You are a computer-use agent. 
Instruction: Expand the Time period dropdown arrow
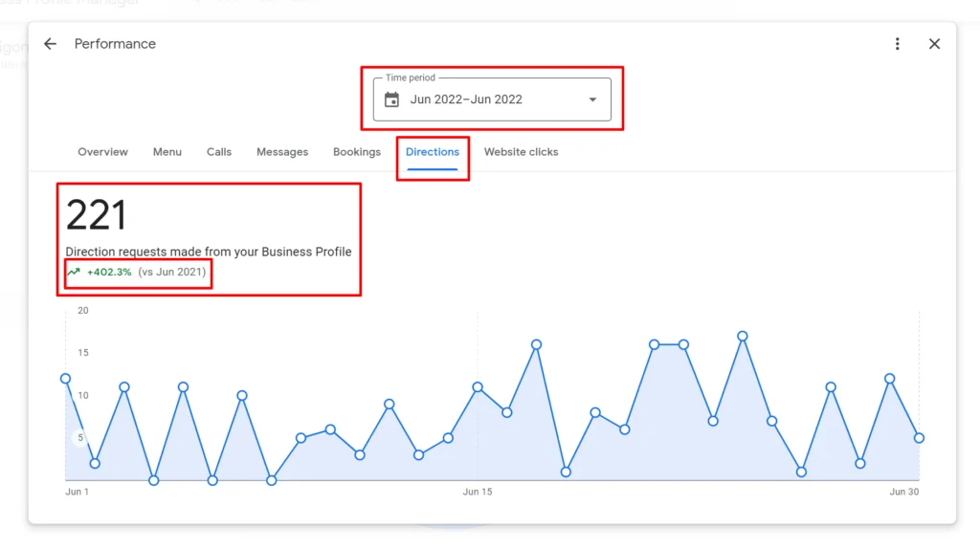592,99
